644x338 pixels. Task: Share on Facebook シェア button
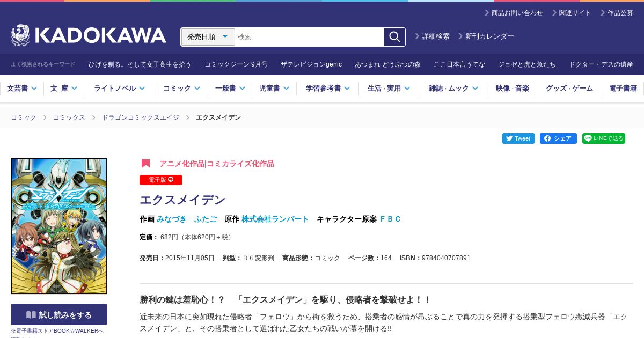pyautogui.click(x=558, y=138)
